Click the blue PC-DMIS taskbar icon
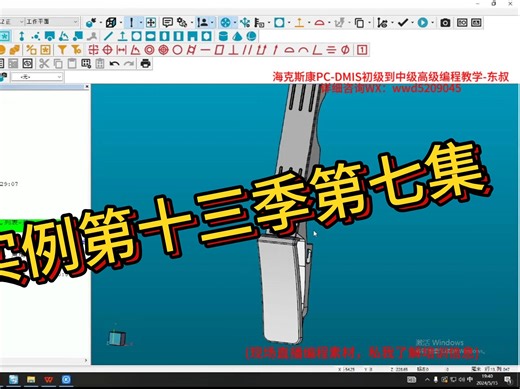Image resolution: width=520 pixels, height=389 pixels. click(x=66, y=380)
